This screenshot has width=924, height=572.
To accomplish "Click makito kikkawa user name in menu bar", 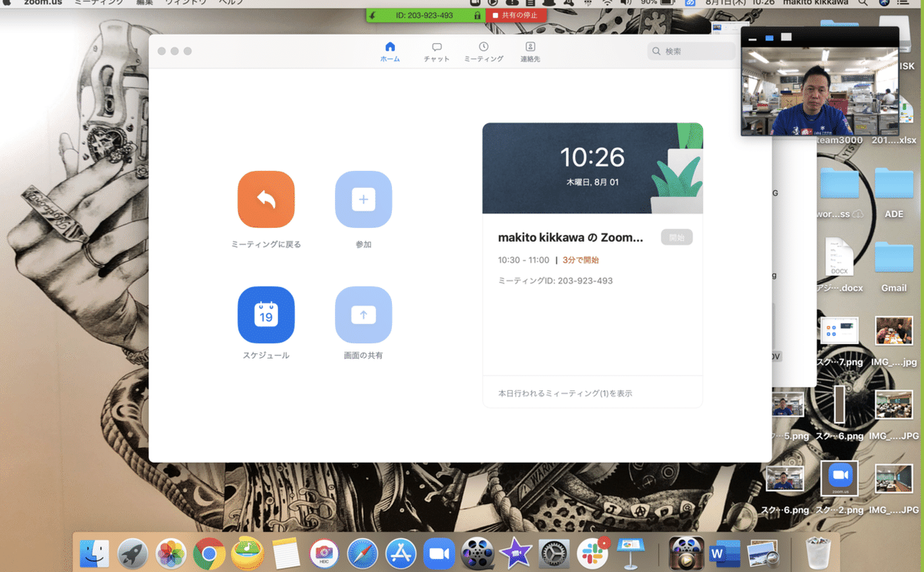I will click(815, 3).
